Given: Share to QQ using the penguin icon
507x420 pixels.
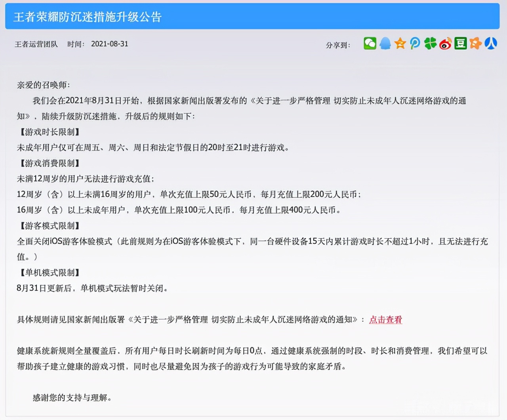Looking at the screenshot, I should (x=385, y=44).
